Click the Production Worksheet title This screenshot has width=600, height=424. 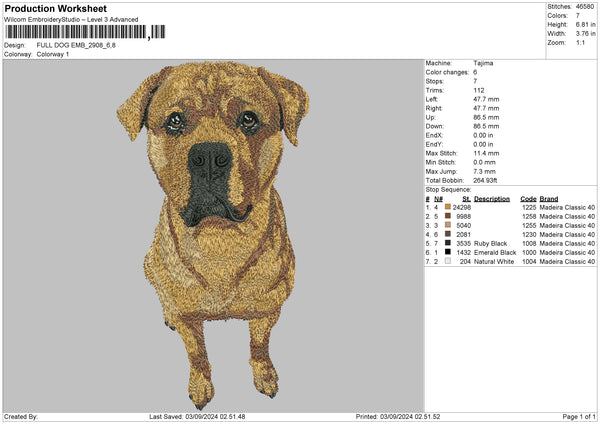55,8
